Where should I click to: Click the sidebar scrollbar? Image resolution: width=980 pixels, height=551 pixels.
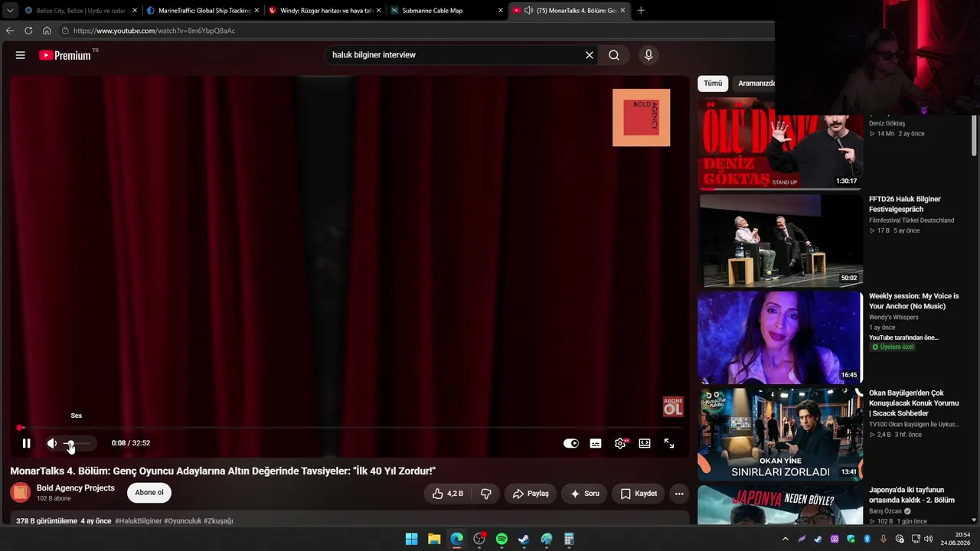[974, 135]
